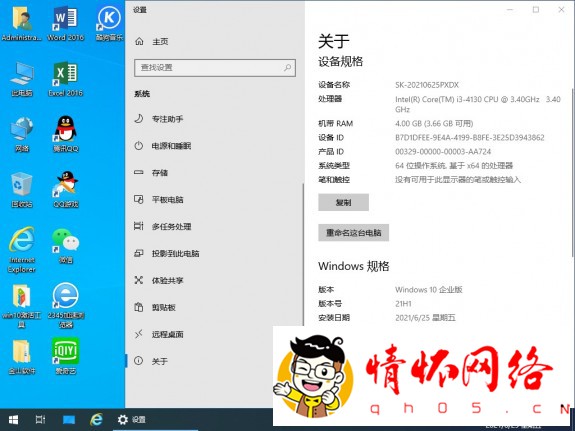Open the Word 2016 desktop shortcut
575x431 pixels.
tap(66, 24)
